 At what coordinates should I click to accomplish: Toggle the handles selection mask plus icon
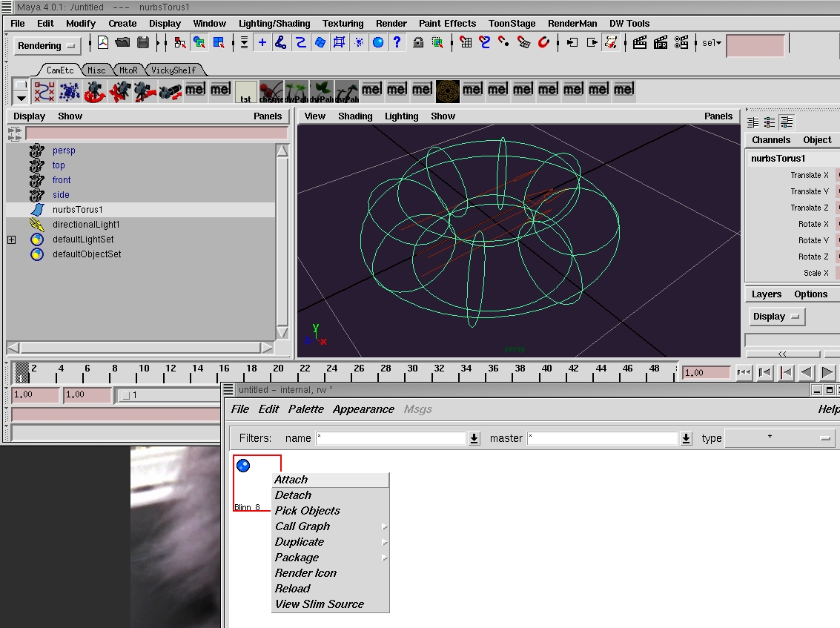pyautogui.click(x=262, y=42)
